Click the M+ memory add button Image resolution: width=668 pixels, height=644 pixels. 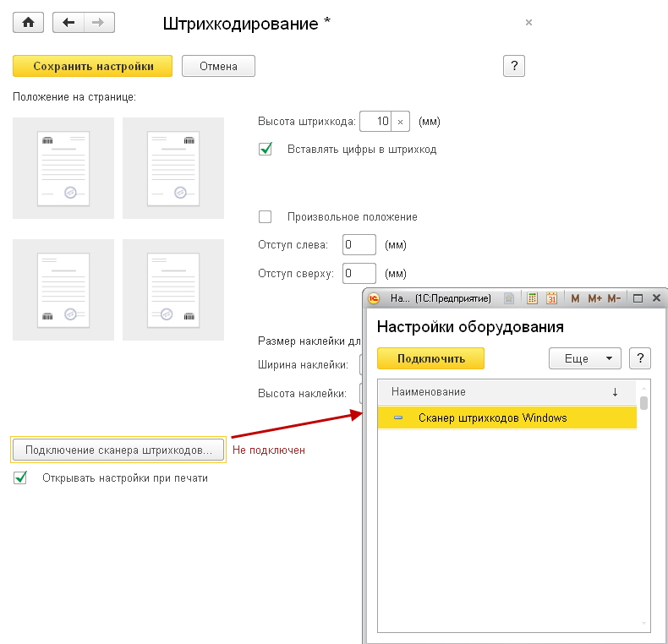594,298
